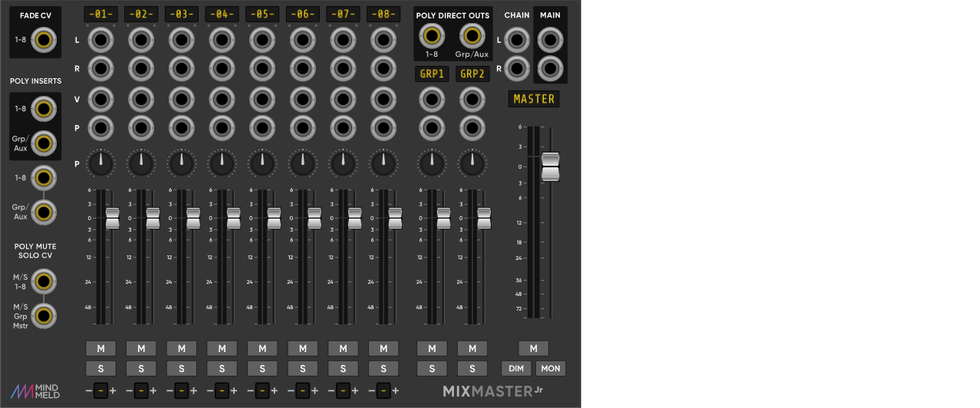
Task: Click the Poly Inserts 1-8 top jack
Action: 44,110
